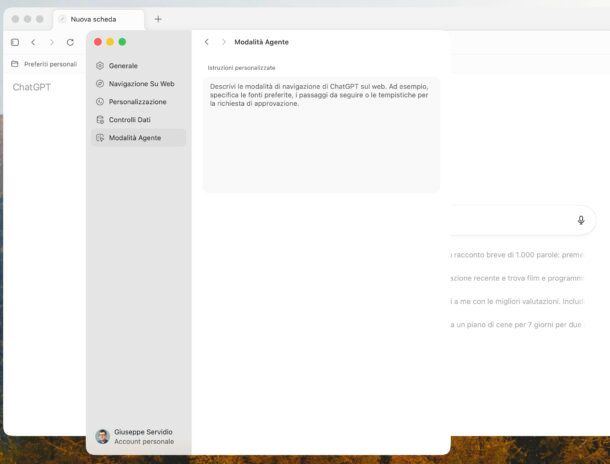Open a new tab with the plus icon
This screenshot has height=464, width=610.
pos(158,19)
